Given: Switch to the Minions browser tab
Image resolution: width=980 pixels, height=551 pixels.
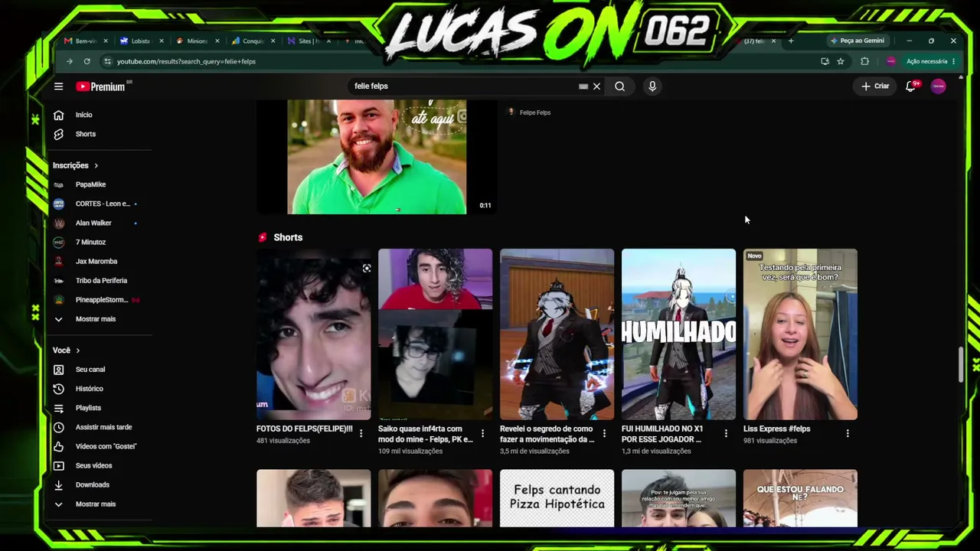Looking at the screenshot, I should pos(198,41).
